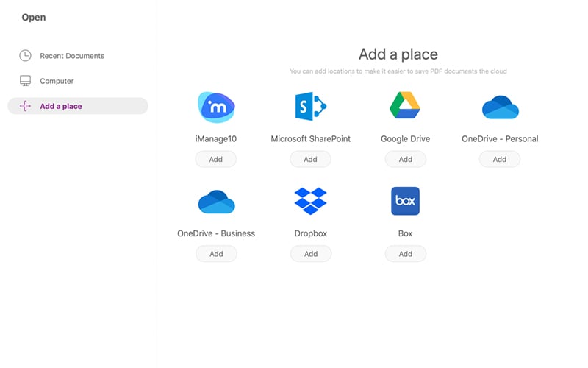Click the Open heading text
Viewport: 588px width, 368px height.
click(34, 18)
